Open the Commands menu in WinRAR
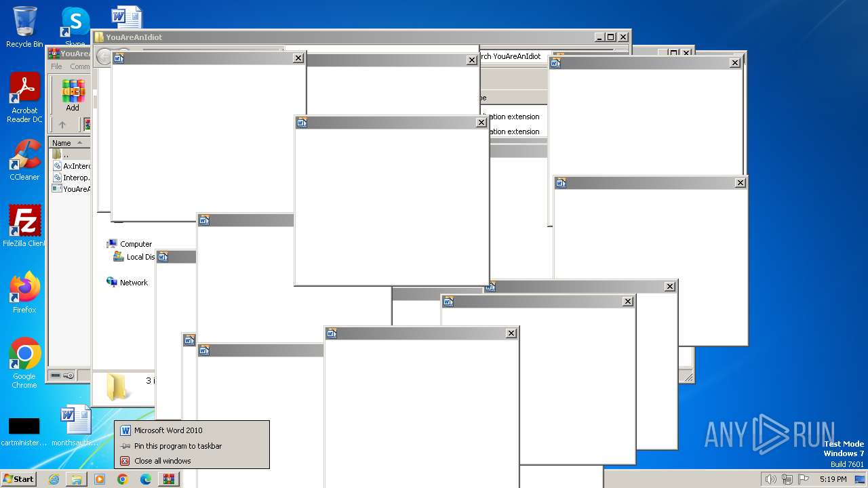 click(x=80, y=66)
